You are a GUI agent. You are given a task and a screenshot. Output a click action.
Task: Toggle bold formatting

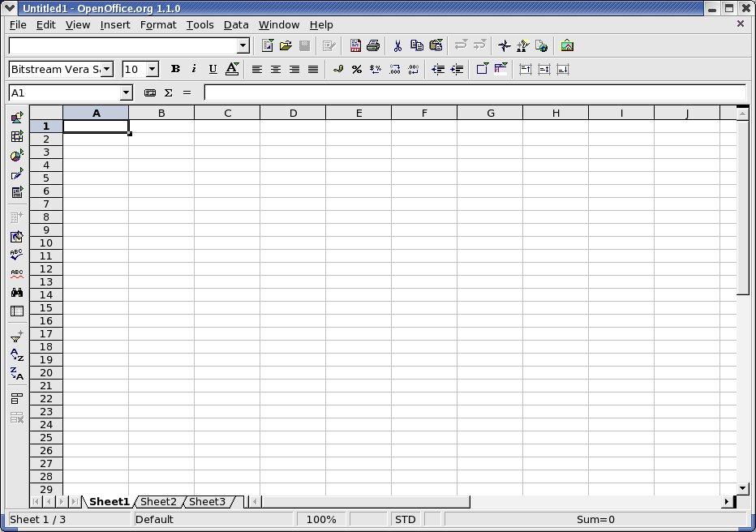[175, 69]
